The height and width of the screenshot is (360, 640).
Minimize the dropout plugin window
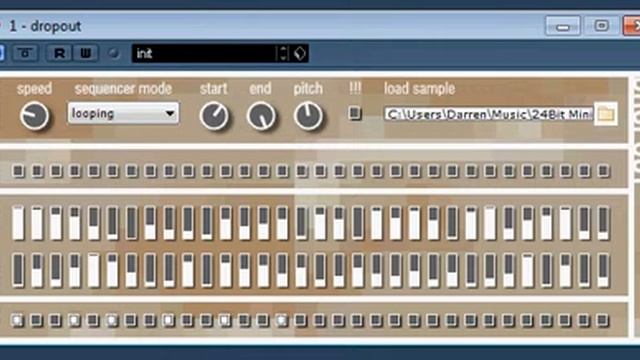(563, 26)
